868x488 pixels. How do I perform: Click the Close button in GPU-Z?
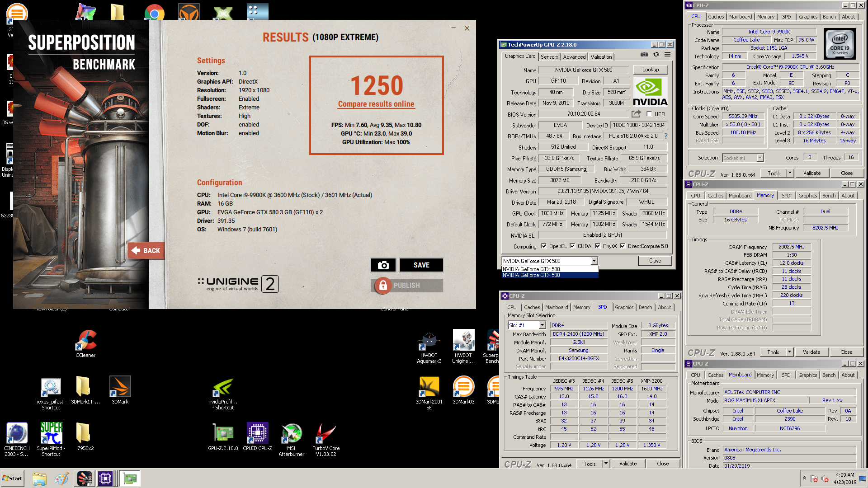click(x=655, y=261)
